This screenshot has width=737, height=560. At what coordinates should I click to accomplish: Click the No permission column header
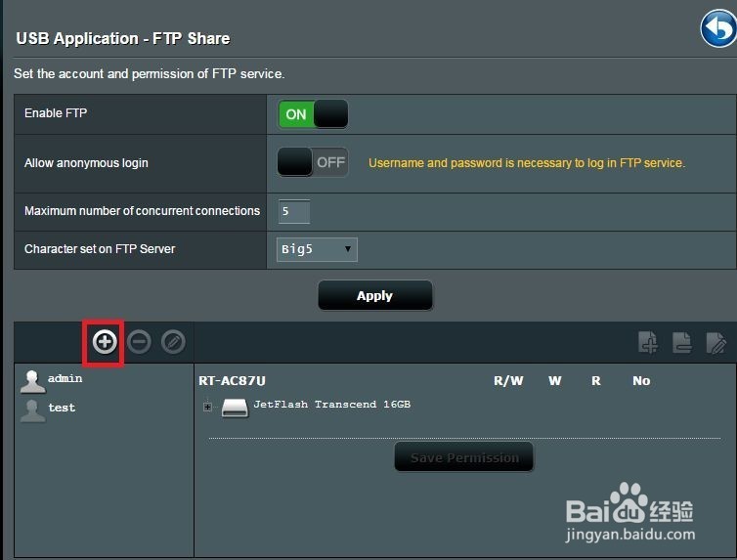pyautogui.click(x=641, y=380)
